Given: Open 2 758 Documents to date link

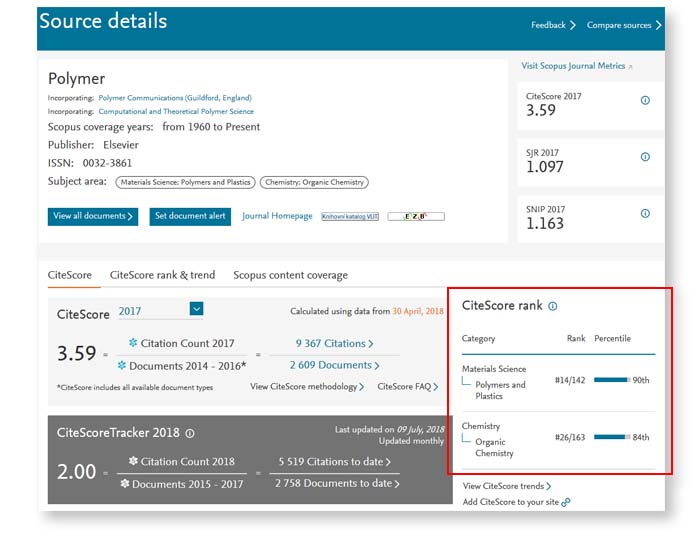Looking at the screenshot, I should (337, 483).
